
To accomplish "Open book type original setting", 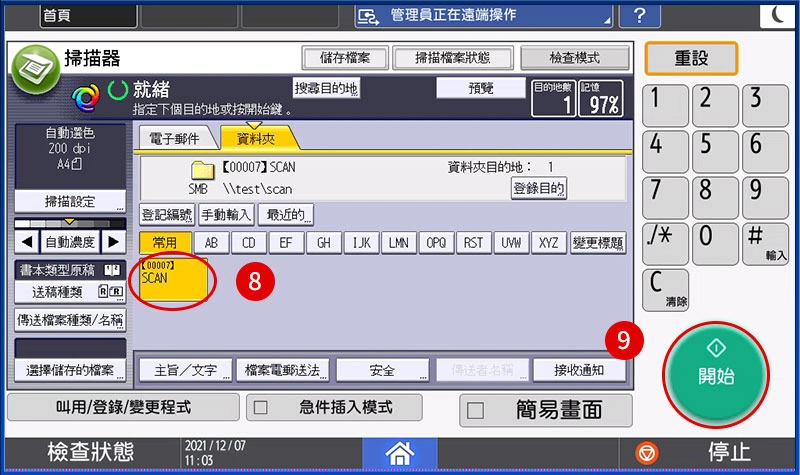I will (70, 270).
